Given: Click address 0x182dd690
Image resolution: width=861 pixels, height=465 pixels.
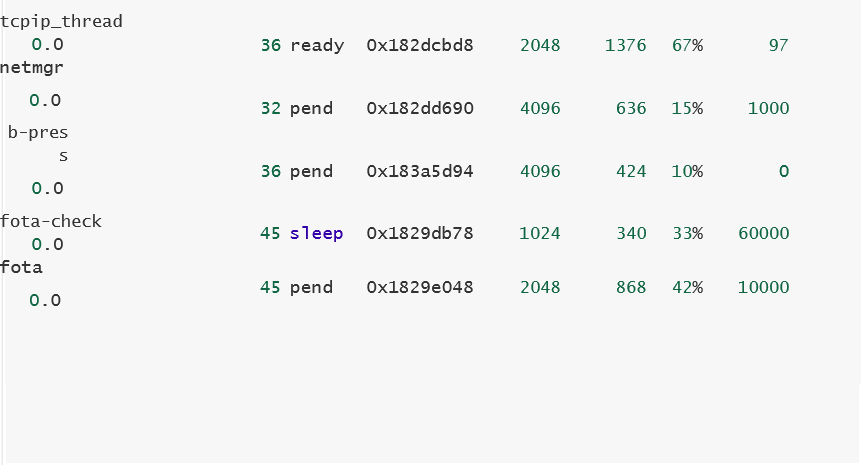Looking at the screenshot, I should pos(420,108).
